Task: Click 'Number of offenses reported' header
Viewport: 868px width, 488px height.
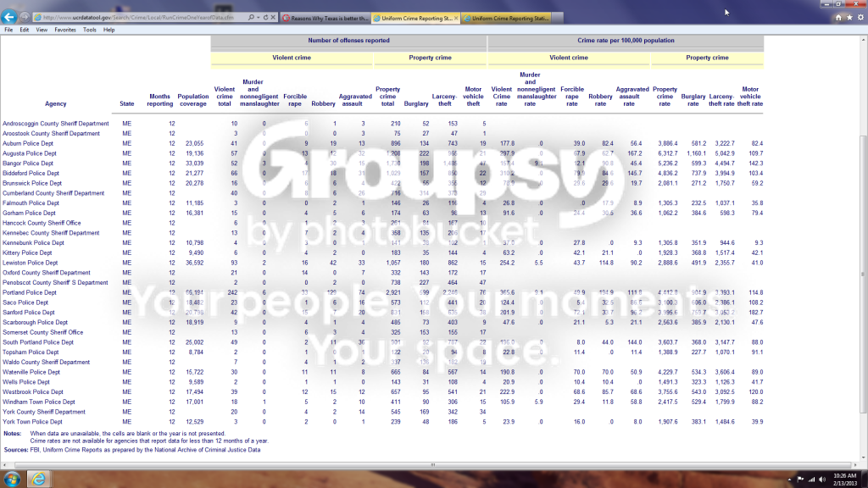Action: [x=348, y=41]
